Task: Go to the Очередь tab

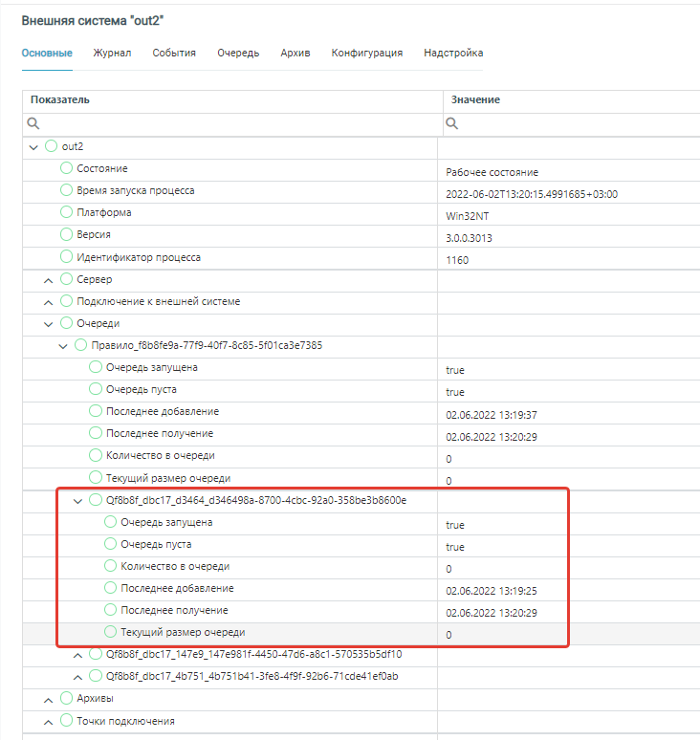Action: coord(238,53)
